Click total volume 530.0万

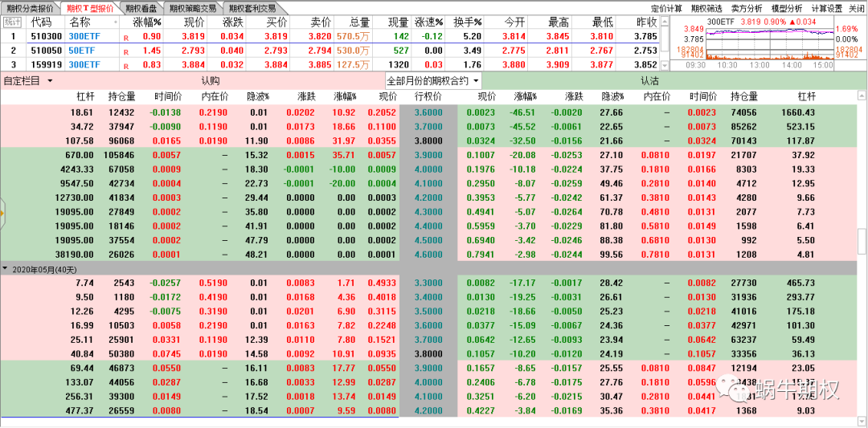click(353, 51)
